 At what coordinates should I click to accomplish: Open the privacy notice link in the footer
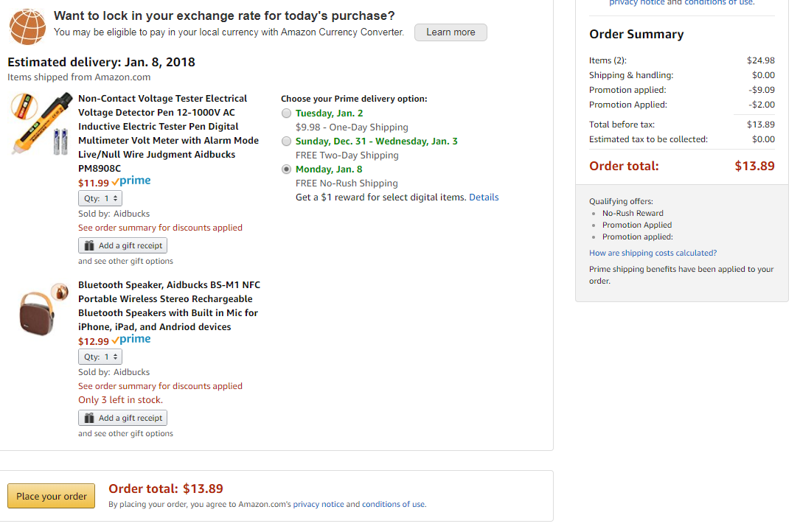pos(319,505)
